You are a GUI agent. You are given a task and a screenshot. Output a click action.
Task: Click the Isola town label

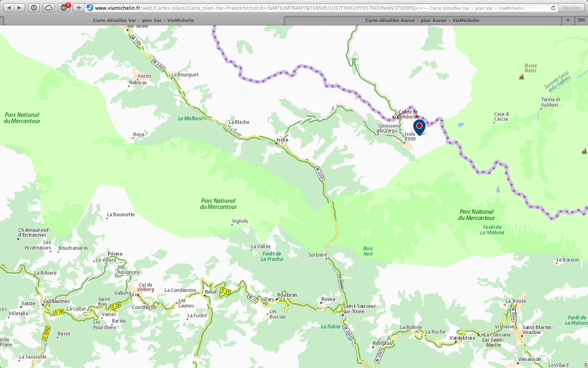pos(282,140)
